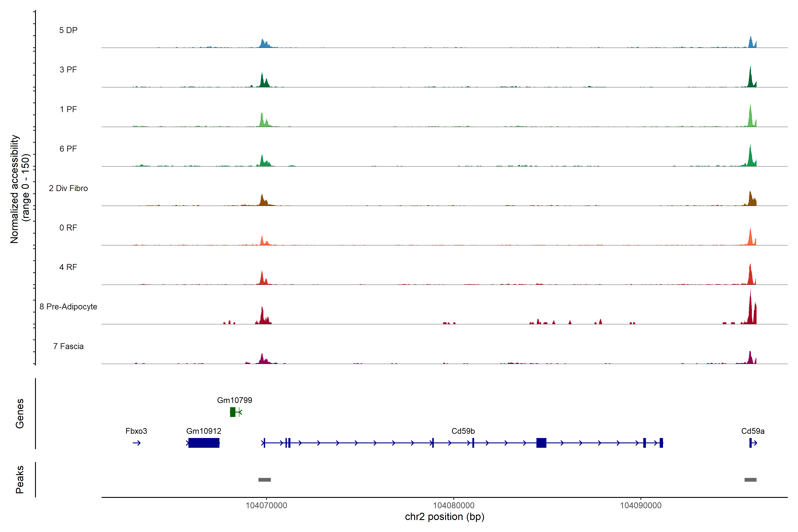Screen dimensions: 798x532
Task: Click the green Gm10799 gene box
Action: point(233,412)
